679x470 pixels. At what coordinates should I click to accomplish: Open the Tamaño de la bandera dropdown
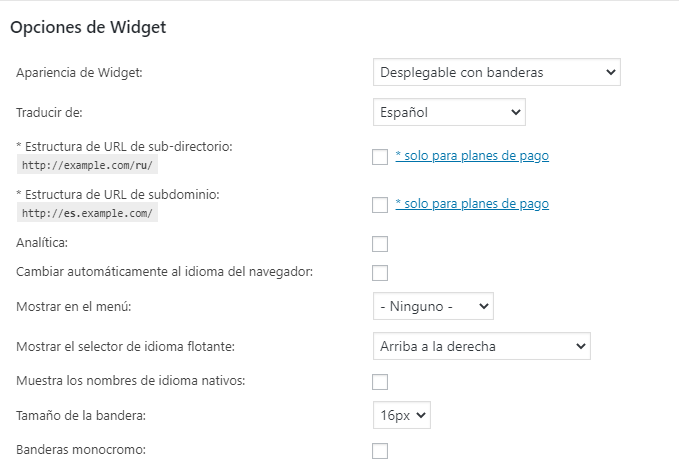point(401,415)
